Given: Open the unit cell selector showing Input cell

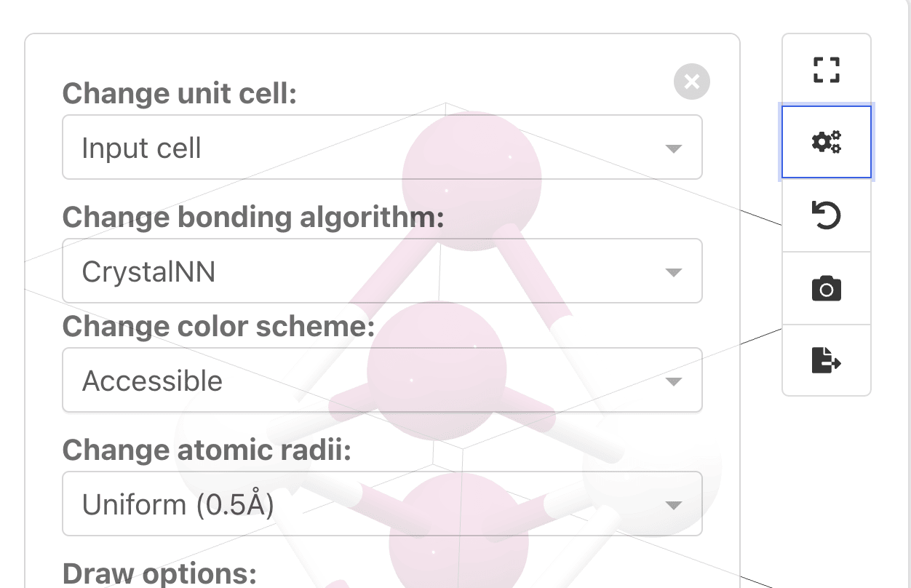Looking at the screenshot, I should 382,147.
